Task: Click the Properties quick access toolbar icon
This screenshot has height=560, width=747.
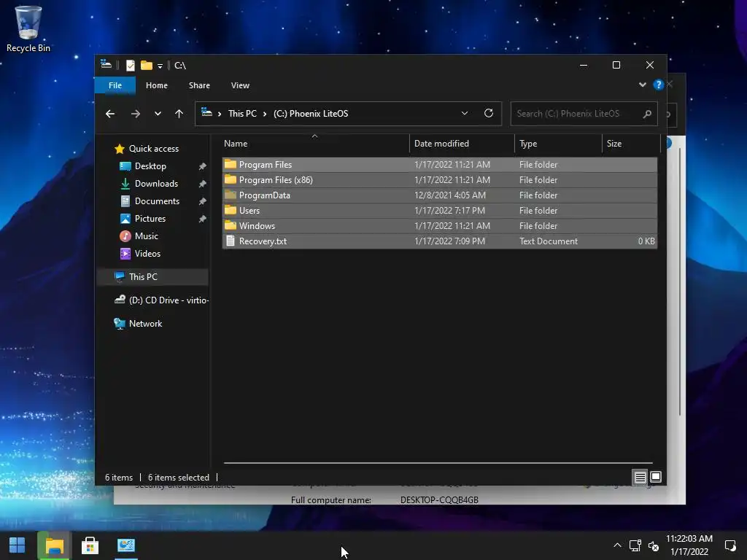Action: coord(130,65)
